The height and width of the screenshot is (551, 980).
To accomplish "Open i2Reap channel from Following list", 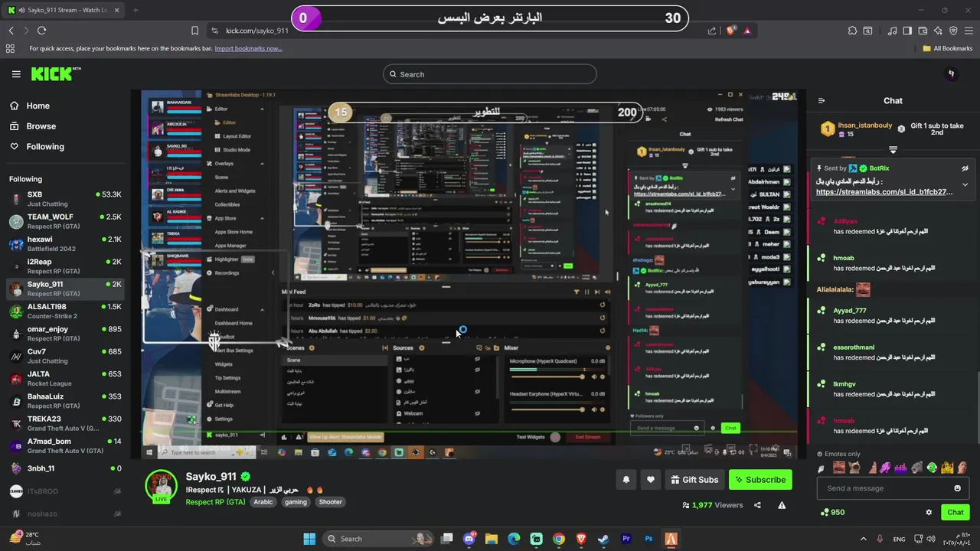I will click(65, 266).
